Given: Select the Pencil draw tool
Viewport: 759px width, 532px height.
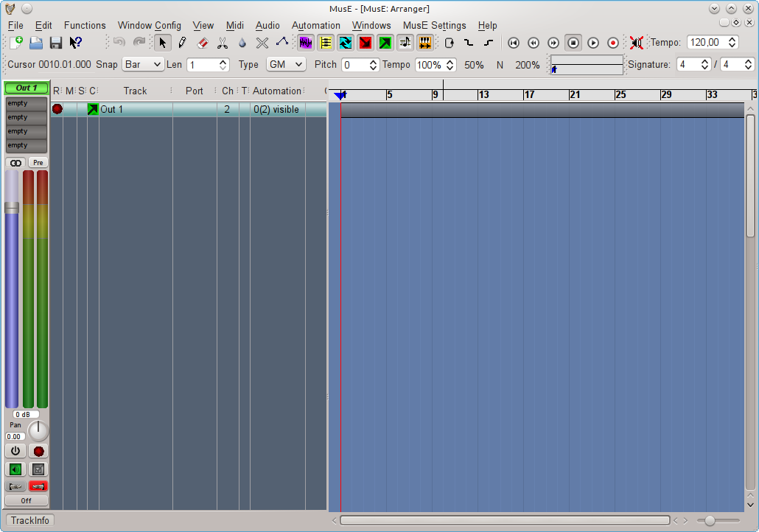Looking at the screenshot, I should tap(183, 43).
